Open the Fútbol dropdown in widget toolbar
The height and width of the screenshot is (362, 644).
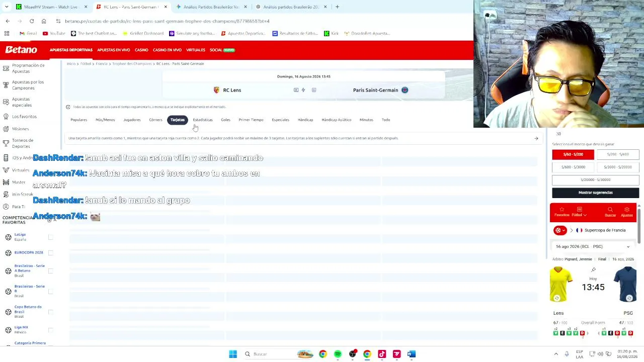click(579, 212)
